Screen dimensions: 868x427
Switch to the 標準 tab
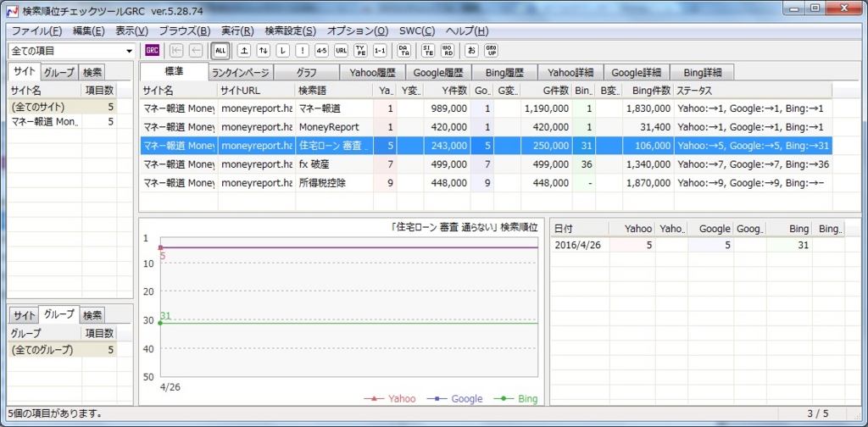[x=174, y=71]
